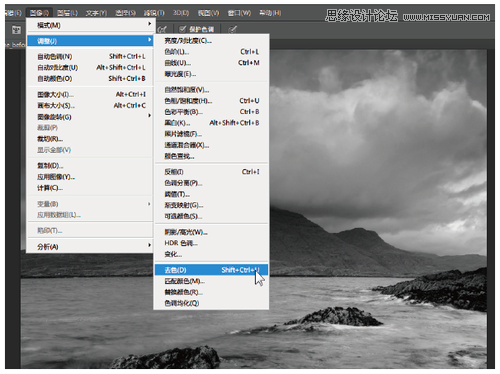The width and height of the screenshot is (500, 374).
Task: Choose 自动色调(N) with shortcut Shift+Ctrl+L
Action: [90, 56]
